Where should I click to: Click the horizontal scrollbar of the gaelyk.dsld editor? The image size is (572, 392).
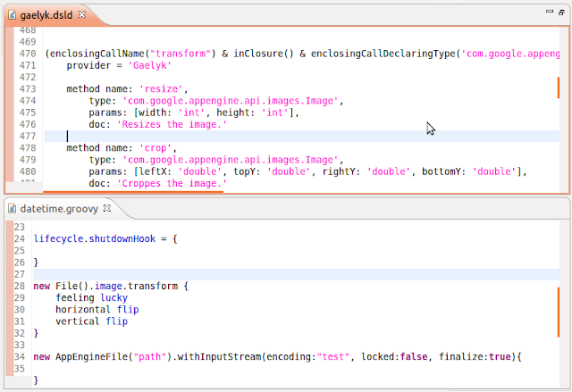click(133, 191)
